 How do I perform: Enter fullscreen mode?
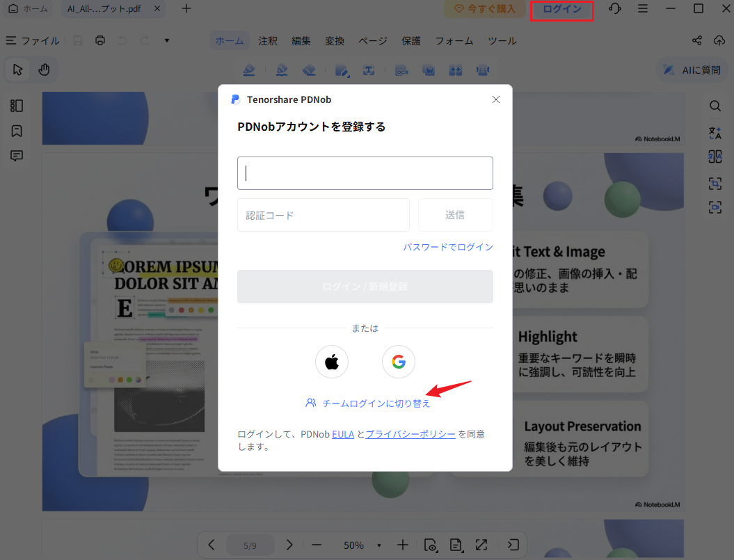[481, 545]
